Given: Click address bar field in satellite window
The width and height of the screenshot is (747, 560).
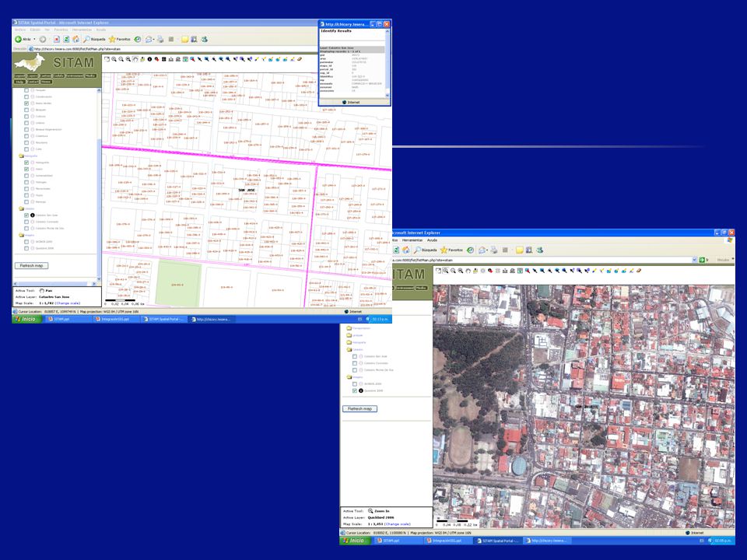Looking at the screenshot, I should tap(541, 260).
